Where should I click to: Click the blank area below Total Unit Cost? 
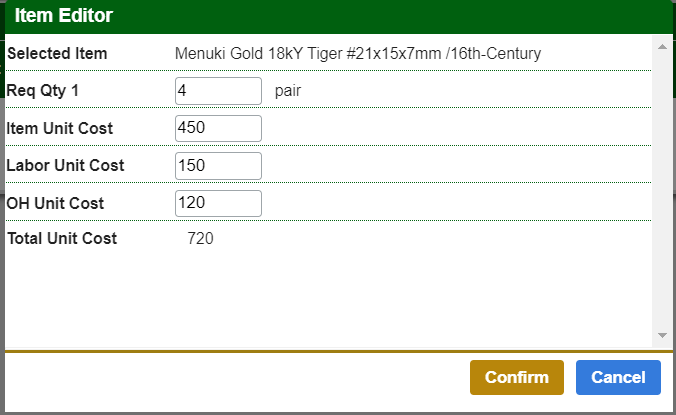328,295
